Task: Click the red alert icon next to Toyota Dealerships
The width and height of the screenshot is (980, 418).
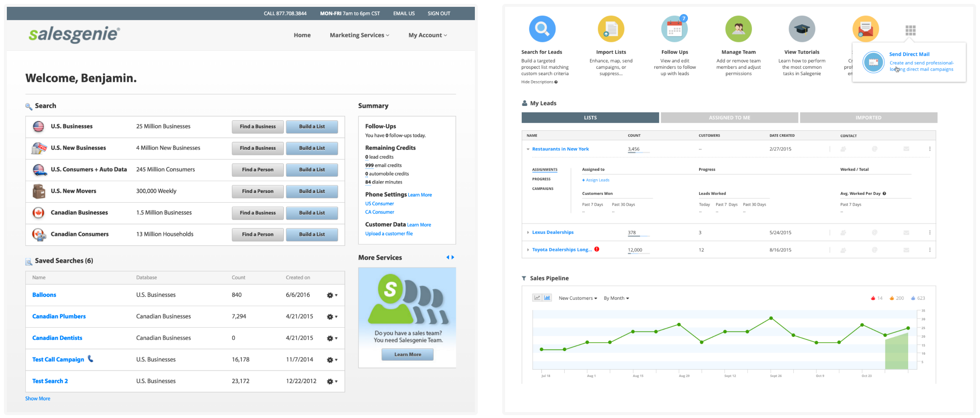Action: (x=597, y=249)
